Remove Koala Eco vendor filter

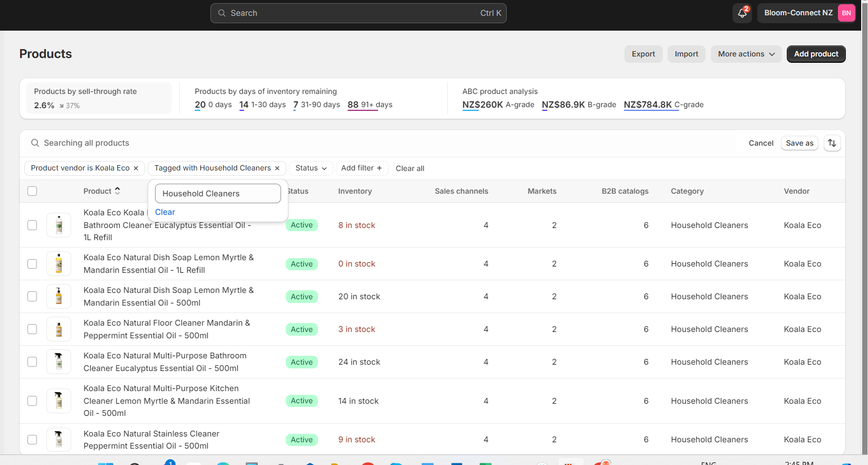pos(136,168)
